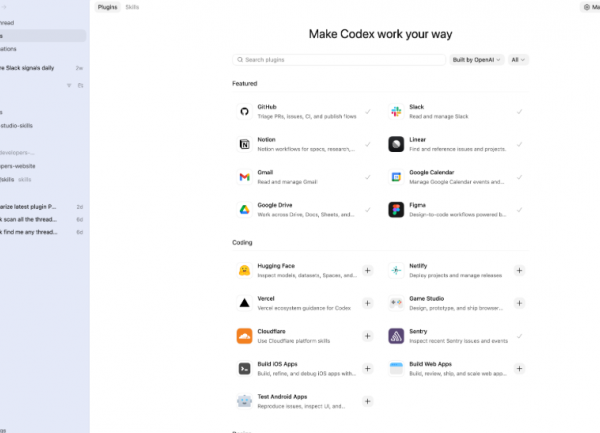600x433 pixels.
Task: Toggle the Sentry installed checkmark
Action: coord(519,336)
